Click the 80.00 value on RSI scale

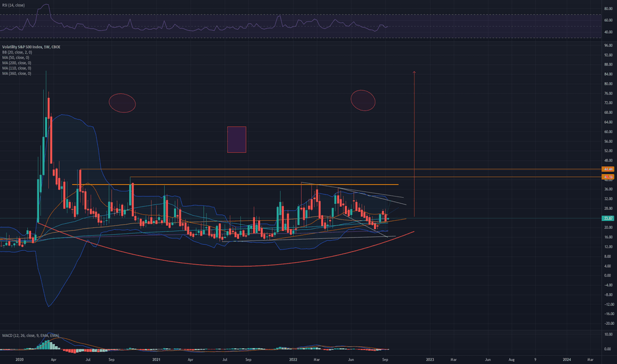pos(608,9)
